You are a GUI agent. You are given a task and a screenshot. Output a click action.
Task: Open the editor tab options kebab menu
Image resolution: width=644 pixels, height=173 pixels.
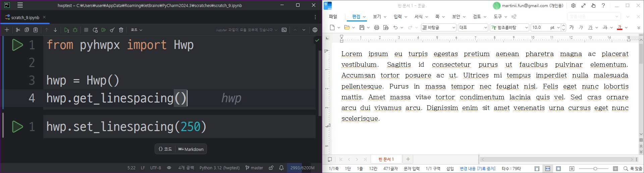[x=315, y=17]
